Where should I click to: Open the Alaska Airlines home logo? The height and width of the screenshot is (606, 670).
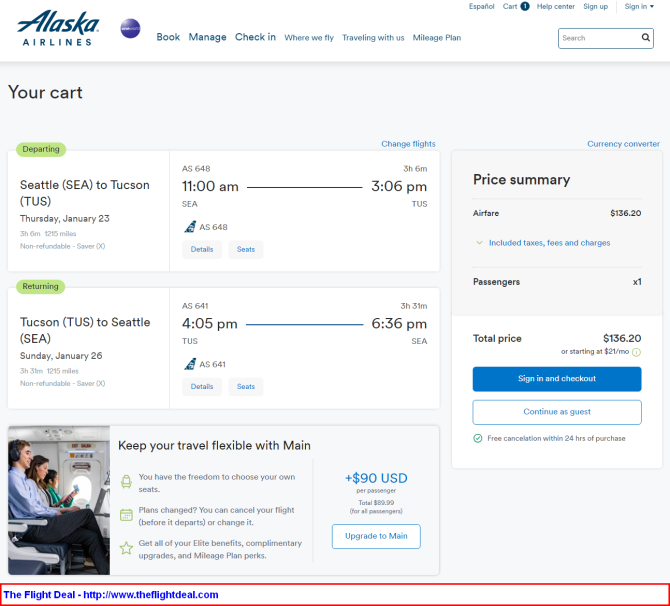(58, 28)
